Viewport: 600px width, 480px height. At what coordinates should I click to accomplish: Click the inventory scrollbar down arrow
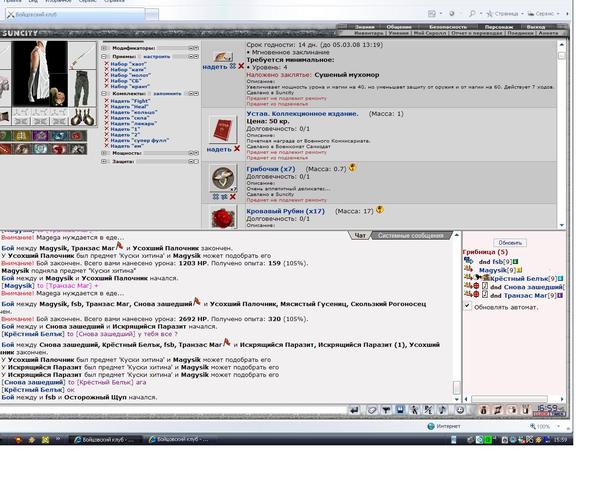(x=562, y=225)
